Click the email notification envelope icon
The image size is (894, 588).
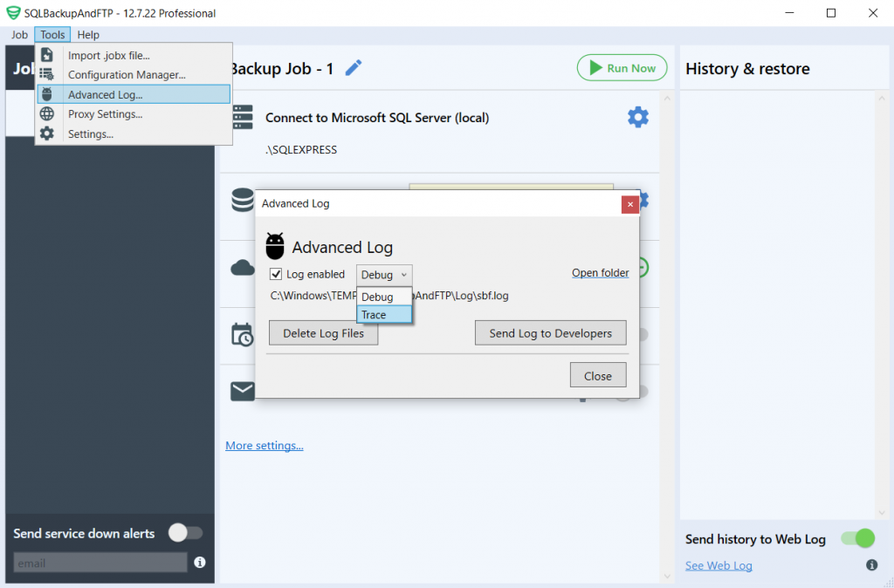(x=242, y=391)
